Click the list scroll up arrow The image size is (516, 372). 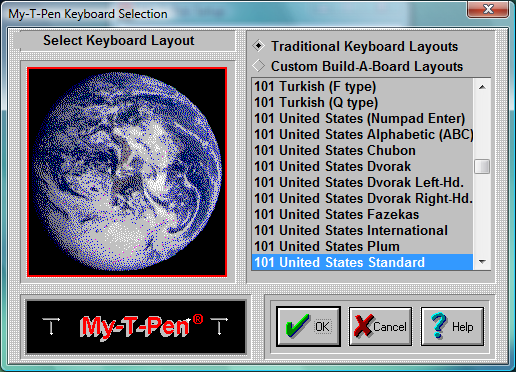[482, 87]
